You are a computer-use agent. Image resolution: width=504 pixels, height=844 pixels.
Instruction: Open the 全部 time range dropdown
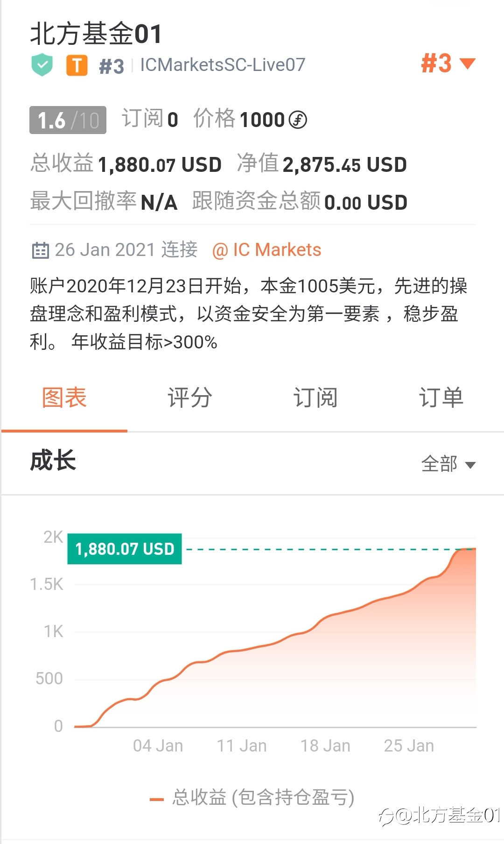tap(448, 464)
